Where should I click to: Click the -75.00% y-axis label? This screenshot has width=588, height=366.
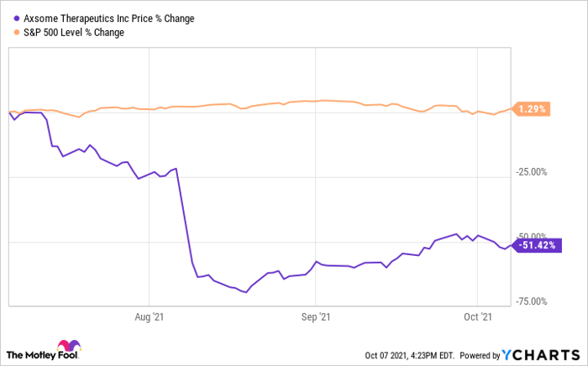531,301
